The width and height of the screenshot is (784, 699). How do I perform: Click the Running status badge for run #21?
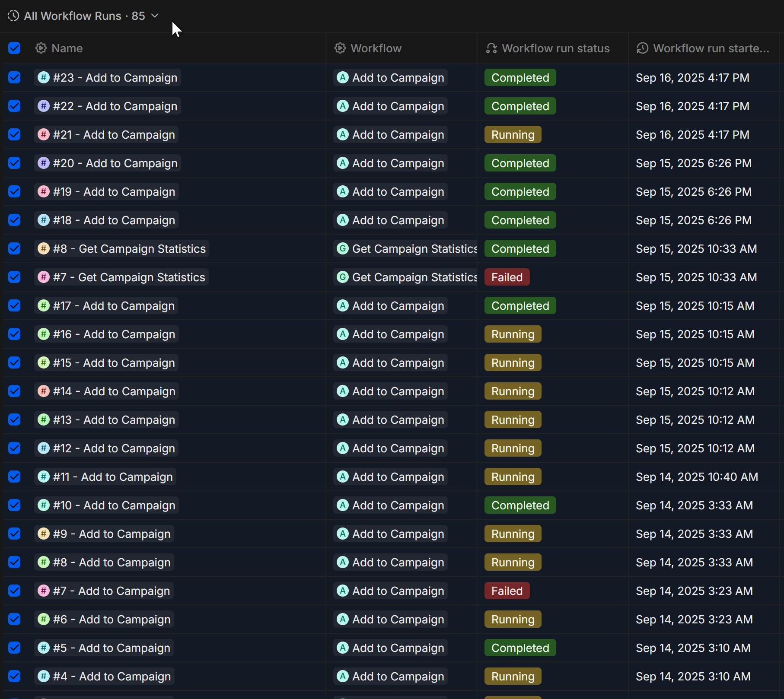(513, 134)
